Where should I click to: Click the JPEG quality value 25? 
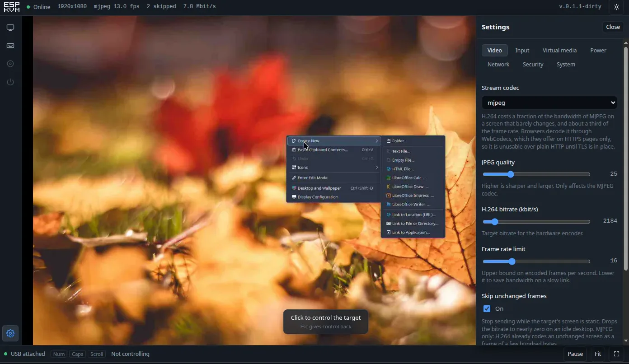point(613,174)
